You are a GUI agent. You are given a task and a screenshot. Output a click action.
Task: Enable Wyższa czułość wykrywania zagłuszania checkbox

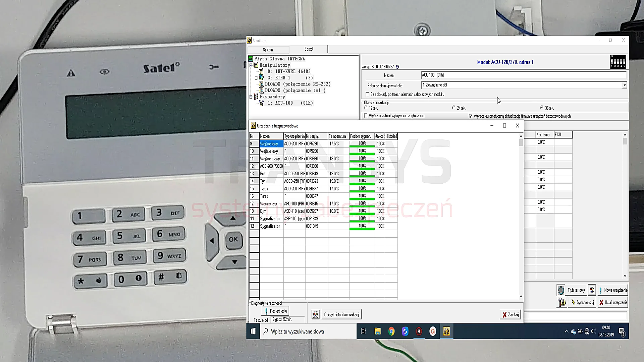tap(366, 116)
